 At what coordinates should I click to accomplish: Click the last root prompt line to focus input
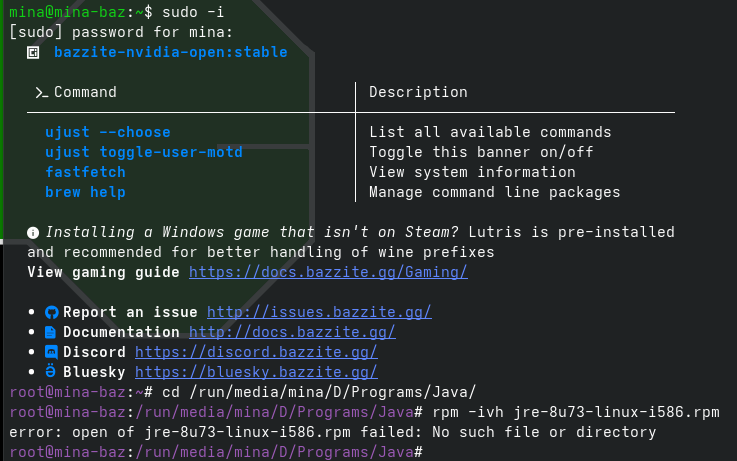coord(216,452)
